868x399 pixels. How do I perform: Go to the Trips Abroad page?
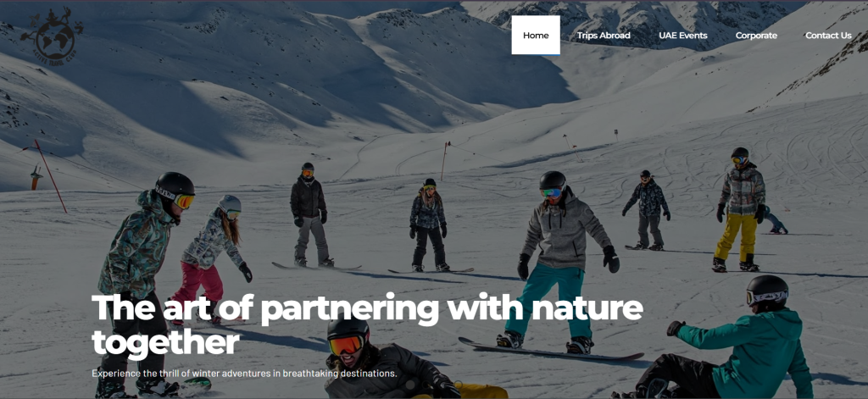(x=604, y=36)
